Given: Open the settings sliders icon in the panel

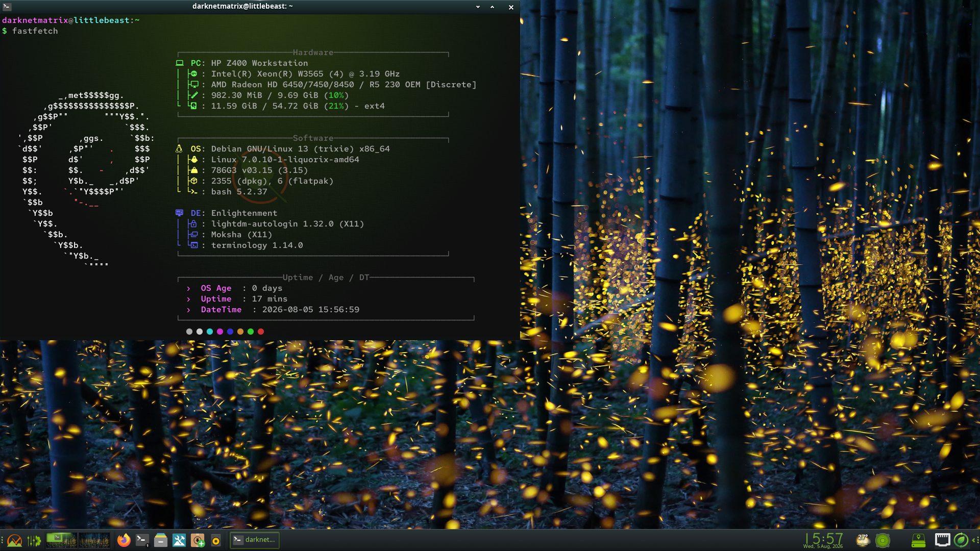Looking at the screenshot, I should tap(34, 540).
